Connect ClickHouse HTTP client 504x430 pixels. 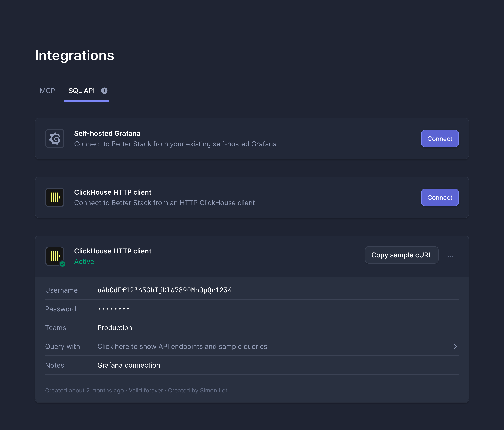[440, 197]
